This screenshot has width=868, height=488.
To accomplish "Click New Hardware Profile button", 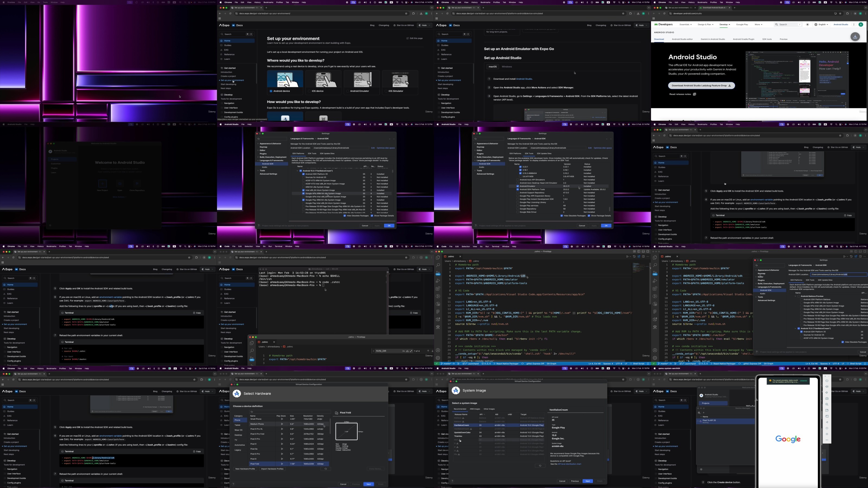I will point(245,469).
